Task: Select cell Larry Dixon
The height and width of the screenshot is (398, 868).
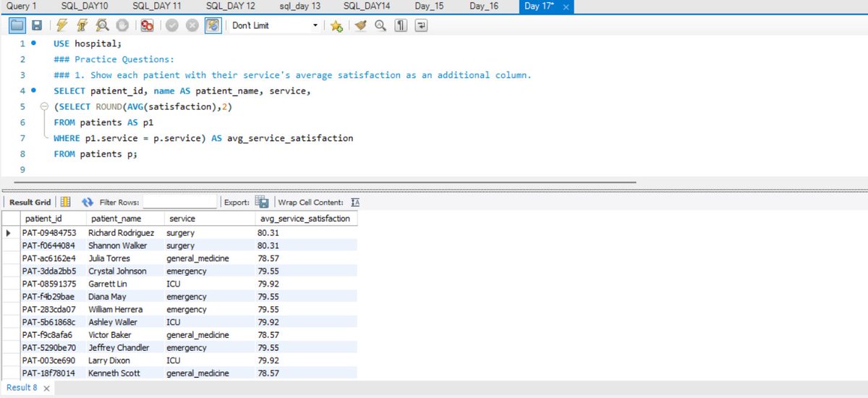Action: pyautogui.click(x=124, y=360)
